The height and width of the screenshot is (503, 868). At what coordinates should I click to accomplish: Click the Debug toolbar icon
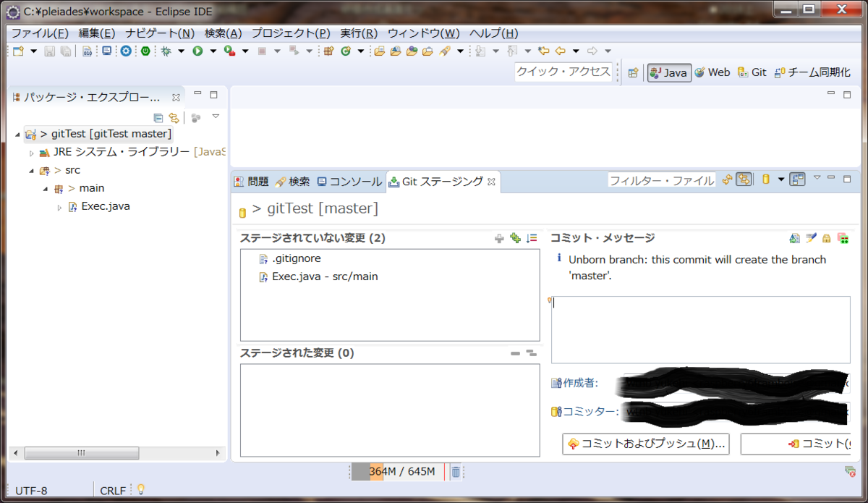click(x=166, y=51)
